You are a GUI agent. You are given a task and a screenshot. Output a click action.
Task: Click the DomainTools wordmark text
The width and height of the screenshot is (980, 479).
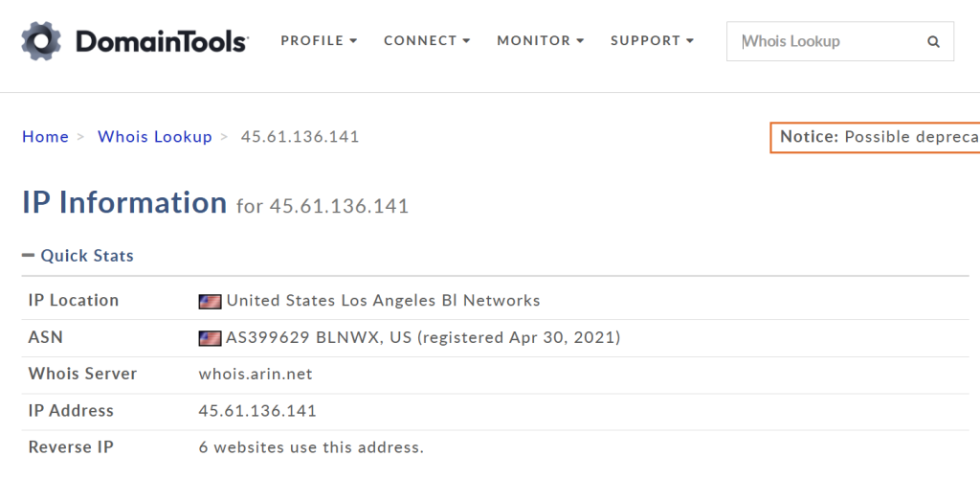point(161,41)
